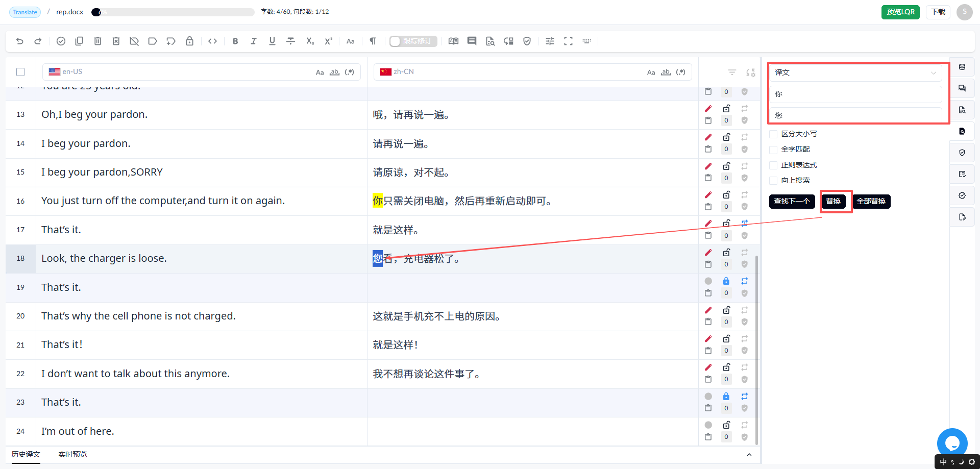Click the trash delete icon in toolbar

click(x=97, y=41)
